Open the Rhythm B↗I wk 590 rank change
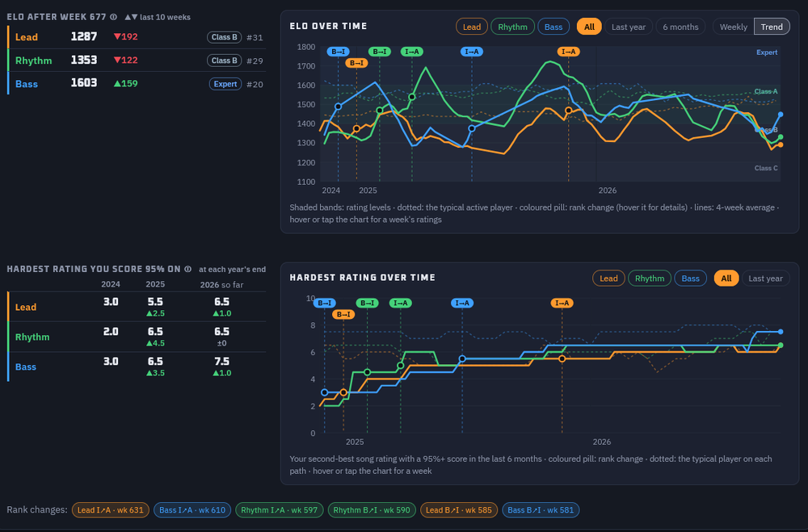 point(372,510)
